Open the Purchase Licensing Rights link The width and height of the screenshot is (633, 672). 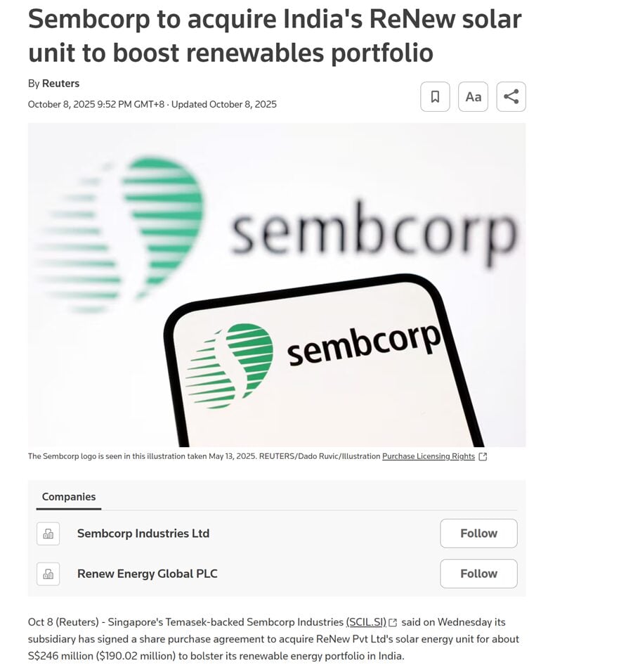click(428, 457)
